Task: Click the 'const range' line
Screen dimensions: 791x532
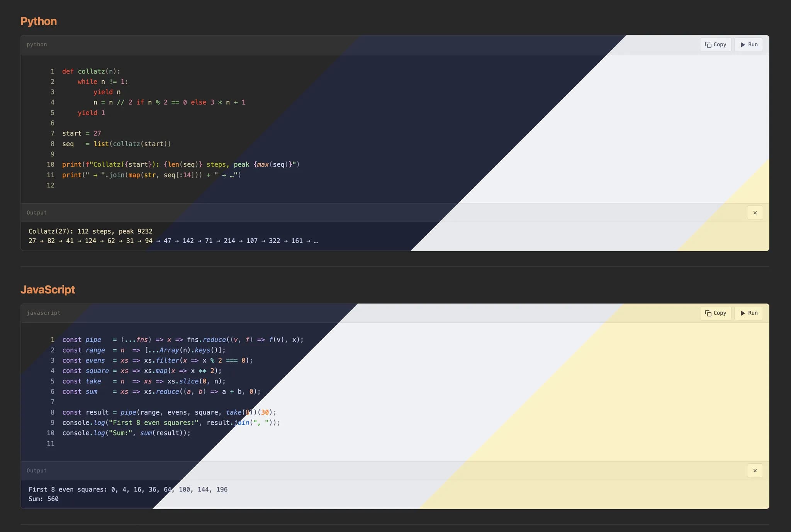Action: (x=144, y=350)
